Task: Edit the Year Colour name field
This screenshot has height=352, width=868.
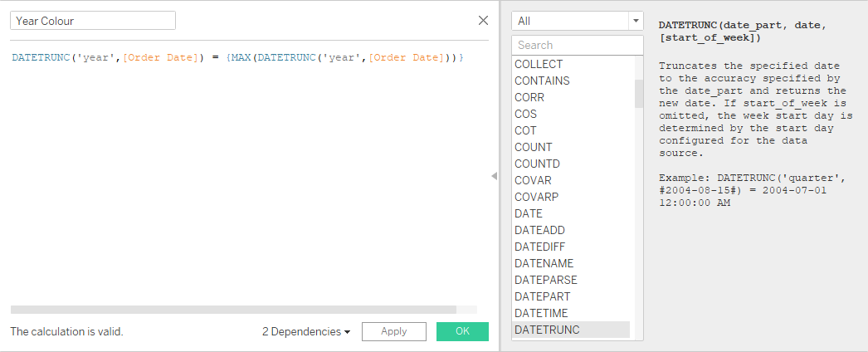Action: click(x=93, y=21)
